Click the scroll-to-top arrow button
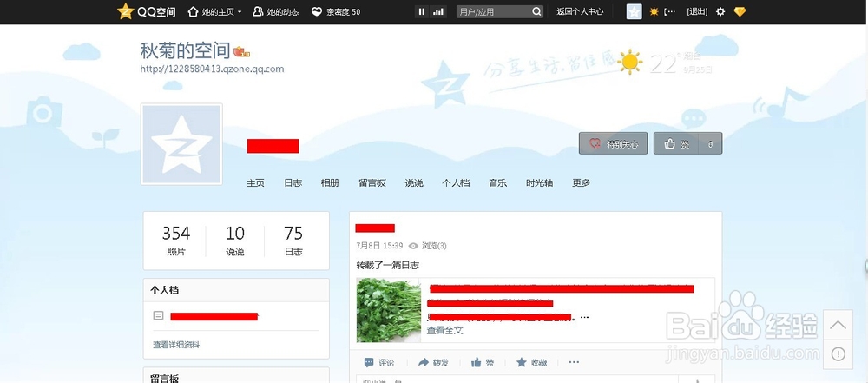Image resolution: width=868 pixels, height=383 pixels. click(x=838, y=325)
